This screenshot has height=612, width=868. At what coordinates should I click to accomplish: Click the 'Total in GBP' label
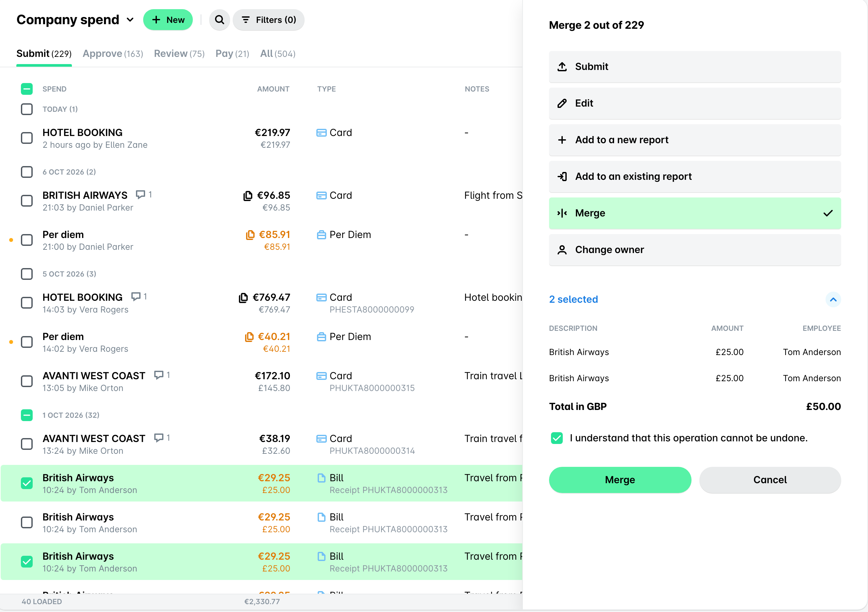tap(578, 407)
